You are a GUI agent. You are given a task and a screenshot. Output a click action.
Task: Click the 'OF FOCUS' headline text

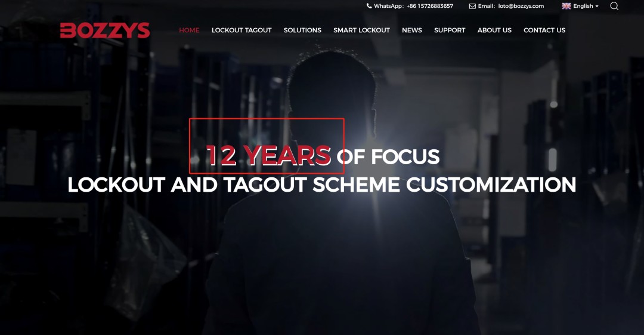tap(388, 157)
